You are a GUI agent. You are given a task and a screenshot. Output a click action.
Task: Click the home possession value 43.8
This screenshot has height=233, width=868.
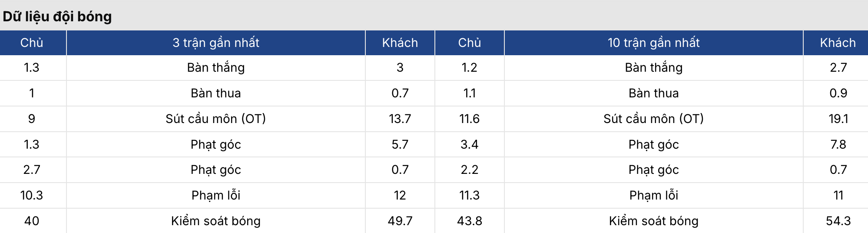coord(469,221)
